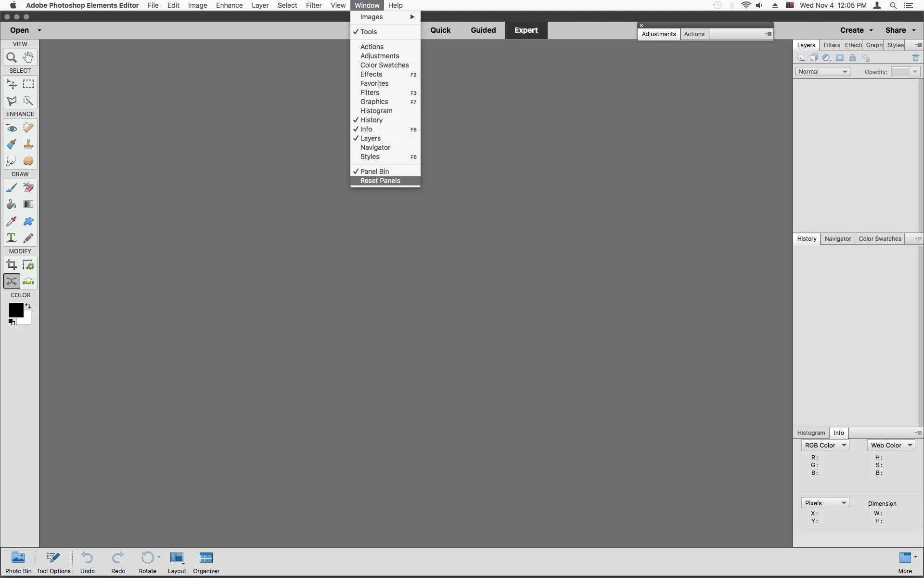Screen dimensions: 924x578
Task: Open the RGB Color dropdown
Action: click(x=825, y=446)
